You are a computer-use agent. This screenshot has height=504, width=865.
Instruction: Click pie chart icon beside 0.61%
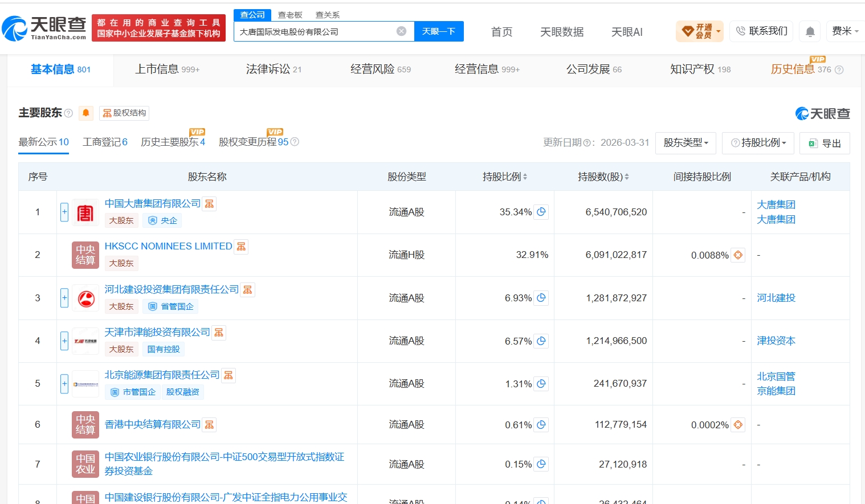[x=541, y=425]
